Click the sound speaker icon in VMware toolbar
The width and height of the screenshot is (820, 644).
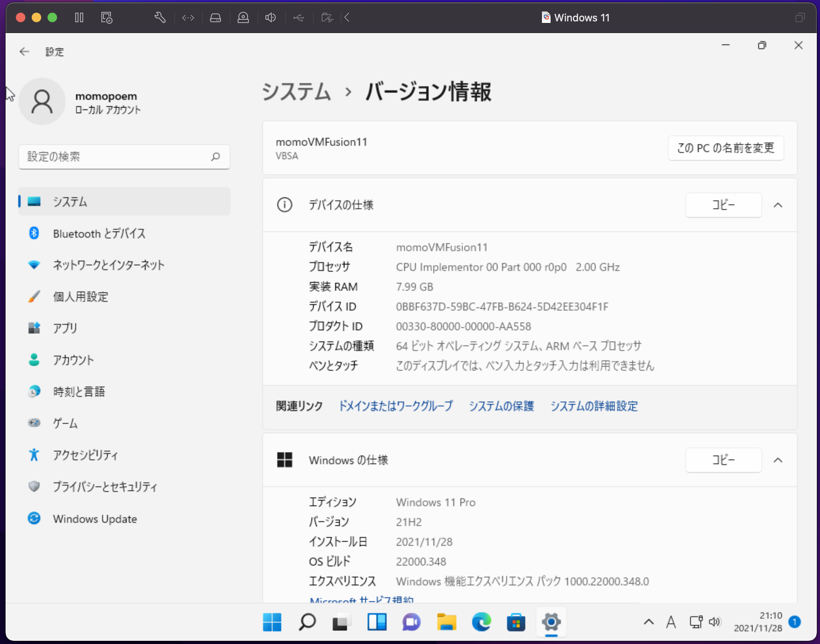(x=271, y=17)
